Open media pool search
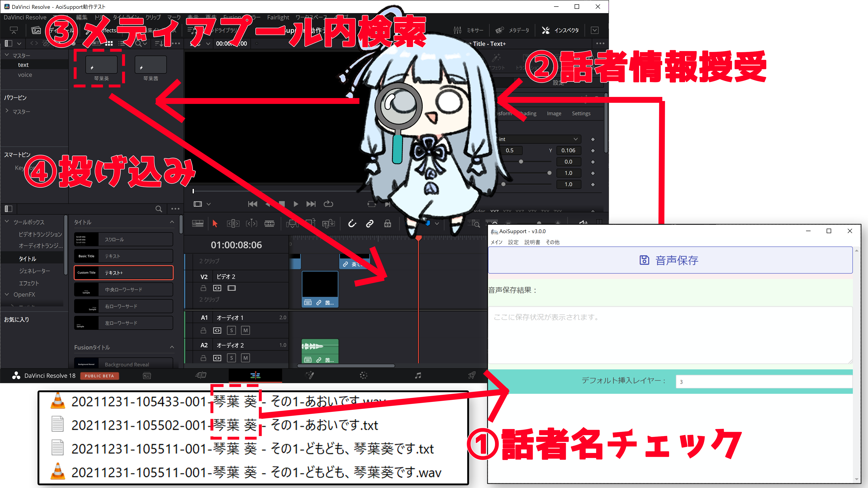868x488 pixels. click(x=138, y=43)
